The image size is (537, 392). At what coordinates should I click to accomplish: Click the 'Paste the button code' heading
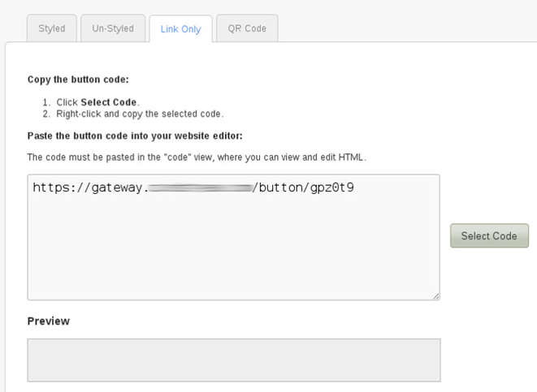(135, 136)
